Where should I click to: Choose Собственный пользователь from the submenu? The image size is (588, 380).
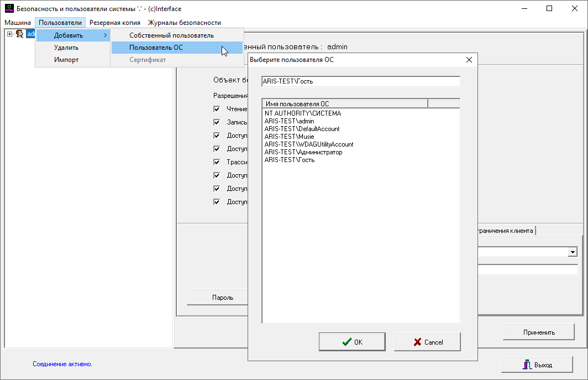(171, 35)
